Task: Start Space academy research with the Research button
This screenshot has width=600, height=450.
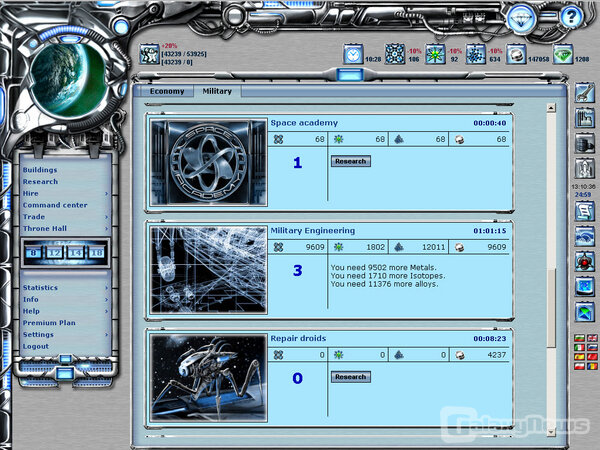Action: pyautogui.click(x=351, y=161)
